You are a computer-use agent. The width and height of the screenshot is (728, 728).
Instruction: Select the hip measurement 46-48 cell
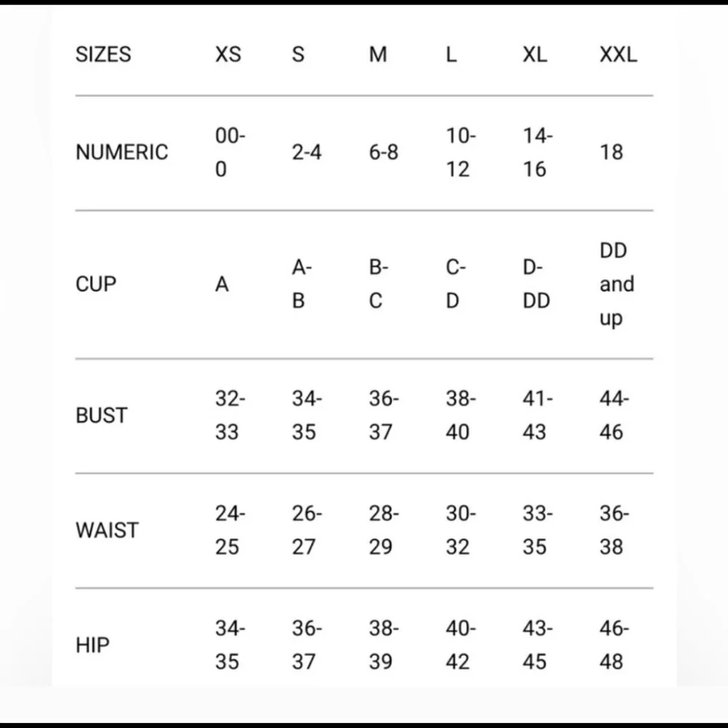coord(614,645)
